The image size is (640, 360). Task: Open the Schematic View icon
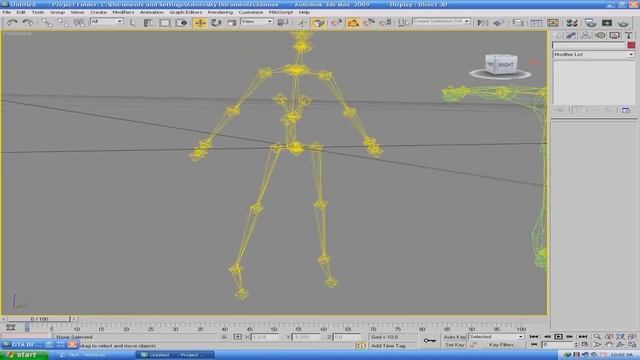(x=553, y=22)
